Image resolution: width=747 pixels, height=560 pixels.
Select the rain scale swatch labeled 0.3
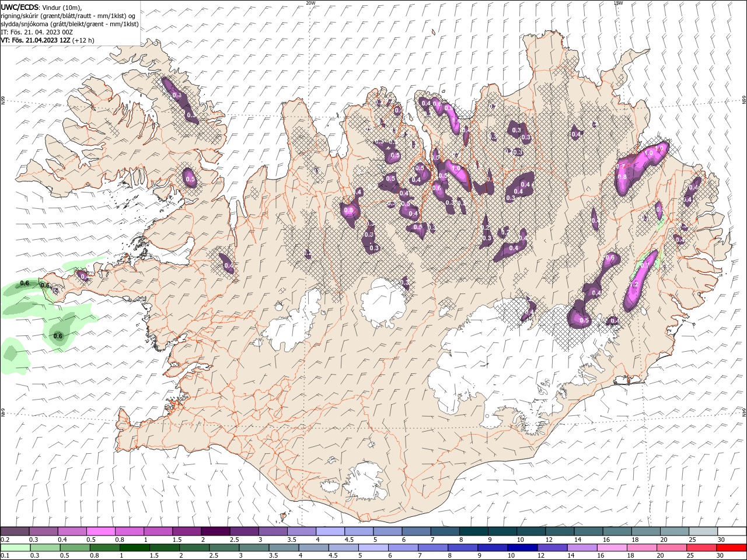pos(46,548)
